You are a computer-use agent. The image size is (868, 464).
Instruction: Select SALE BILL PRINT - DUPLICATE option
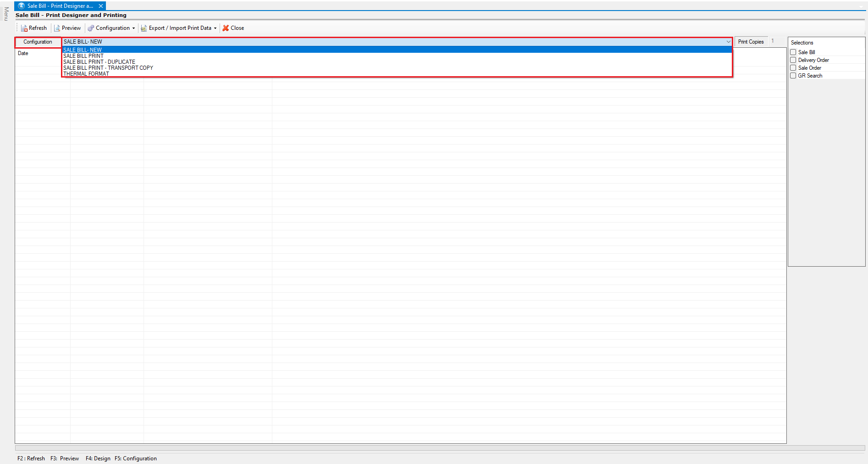tap(100, 62)
